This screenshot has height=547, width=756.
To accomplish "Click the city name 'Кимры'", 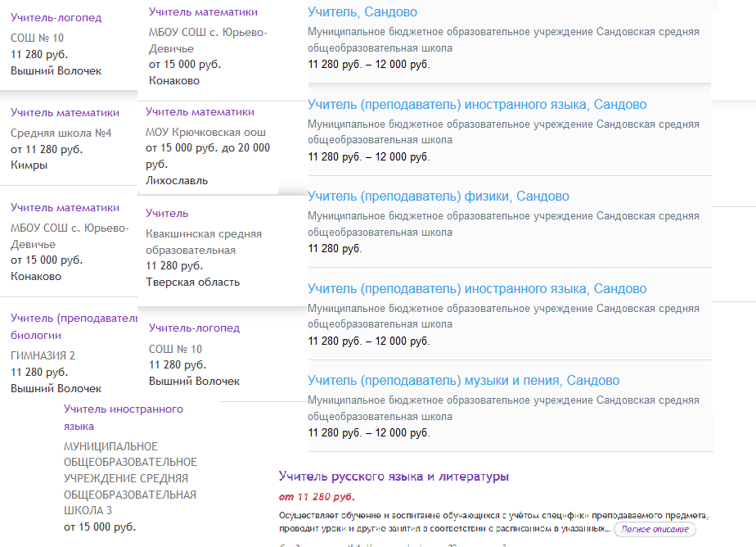I will (x=29, y=165).
